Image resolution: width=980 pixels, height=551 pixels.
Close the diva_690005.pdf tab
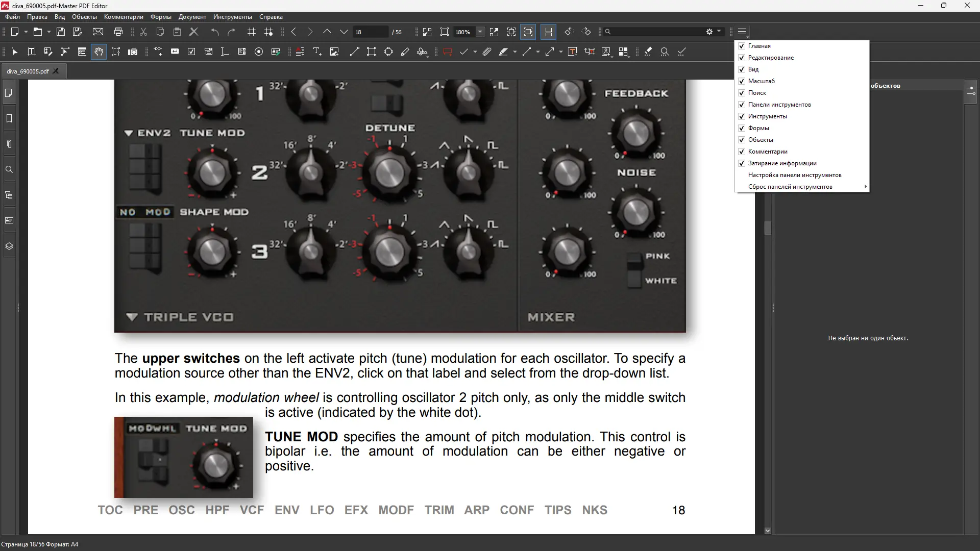[x=56, y=71]
